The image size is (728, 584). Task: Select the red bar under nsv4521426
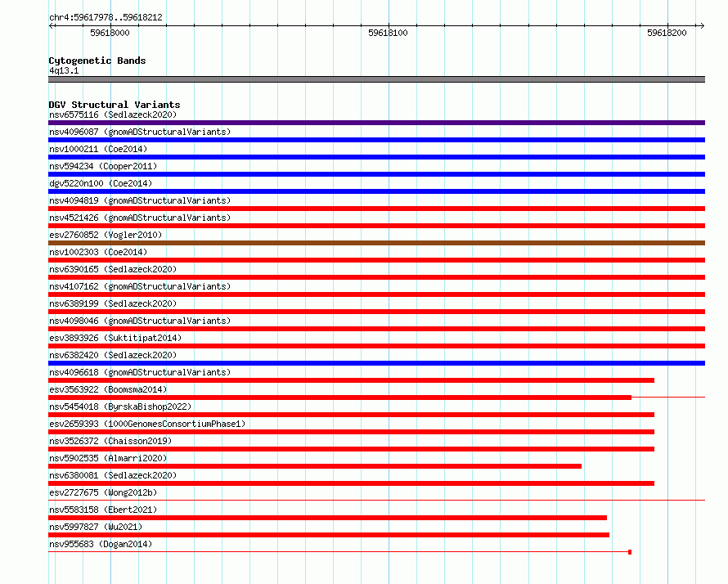(376, 226)
